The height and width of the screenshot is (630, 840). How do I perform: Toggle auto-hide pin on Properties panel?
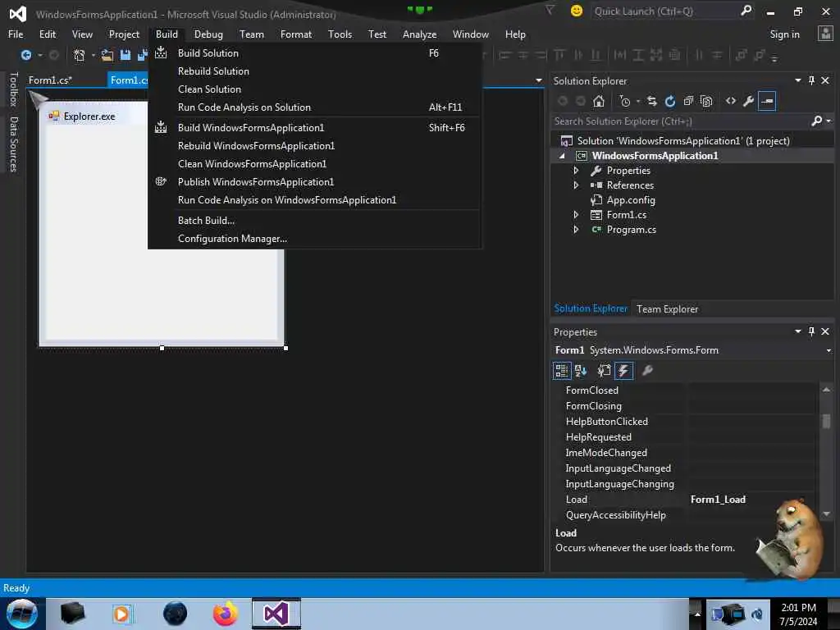tap(811, 331)
